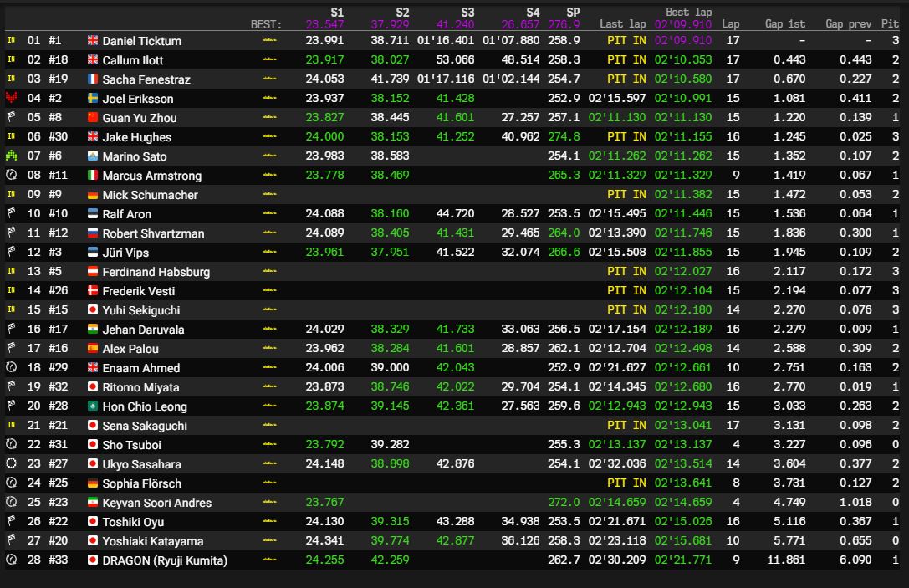Click the S4 column header
The width and height of the screenshot is (909, 588).
pos(533,13)
